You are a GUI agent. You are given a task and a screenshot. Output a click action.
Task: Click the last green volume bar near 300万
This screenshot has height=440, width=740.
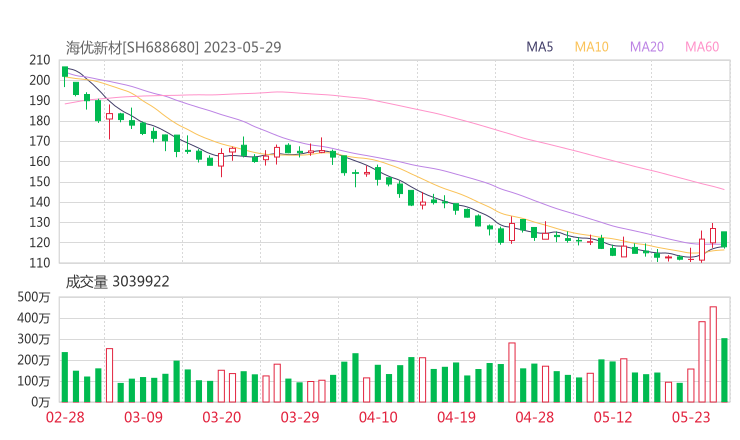point(724,370)
